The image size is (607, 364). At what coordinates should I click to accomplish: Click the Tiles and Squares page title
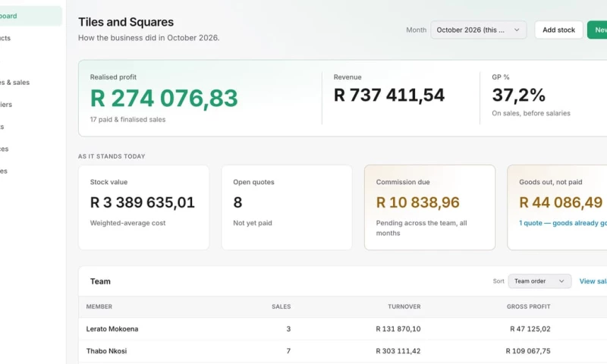pyautogui.click(x=126, y=22)
